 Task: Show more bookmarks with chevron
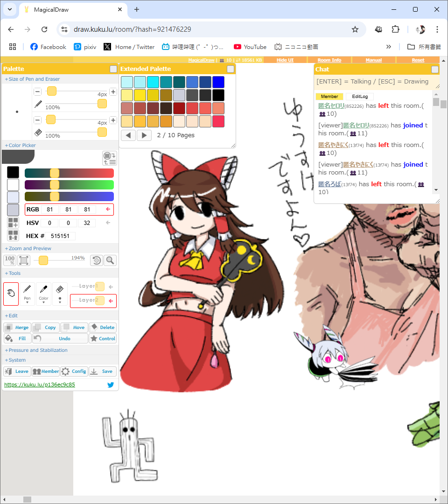(x=389, y=47)
